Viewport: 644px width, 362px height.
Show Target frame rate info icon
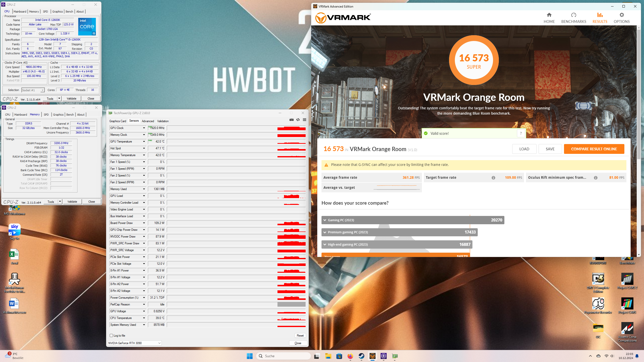(x=493, y=178)
